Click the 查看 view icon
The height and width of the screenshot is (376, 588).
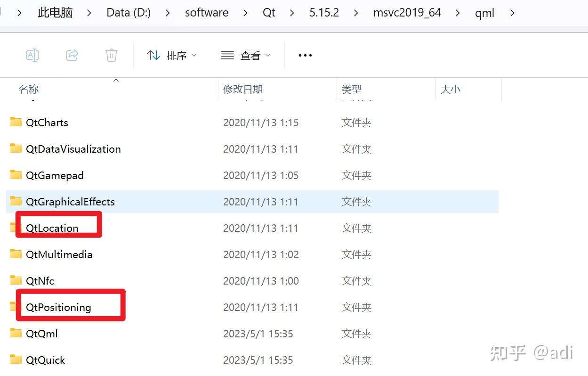(227, 55)
